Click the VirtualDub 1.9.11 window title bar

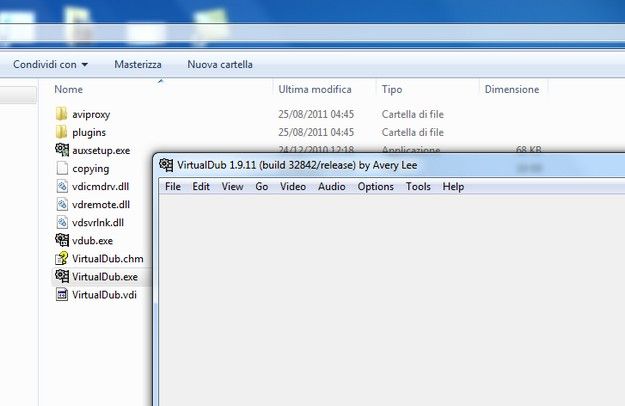tap(391, 165)
